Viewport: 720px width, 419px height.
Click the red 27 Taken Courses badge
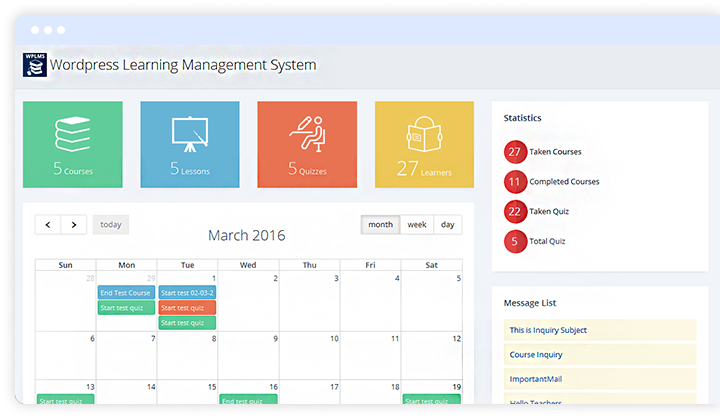pyautogui.click(x=515, y=152)
